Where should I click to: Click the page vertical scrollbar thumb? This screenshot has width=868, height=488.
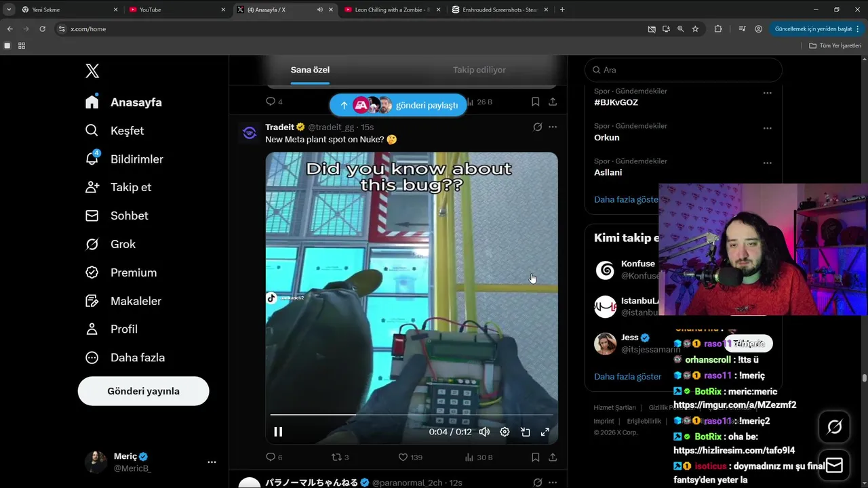pos(865,378)
